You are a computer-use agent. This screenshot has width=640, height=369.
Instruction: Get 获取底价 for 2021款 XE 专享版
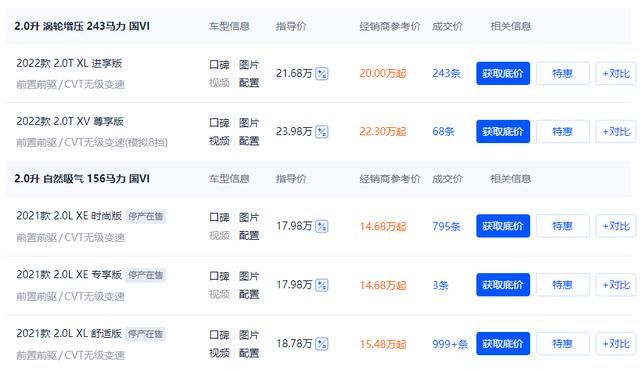pyautogui.click(x=503, y=285)
